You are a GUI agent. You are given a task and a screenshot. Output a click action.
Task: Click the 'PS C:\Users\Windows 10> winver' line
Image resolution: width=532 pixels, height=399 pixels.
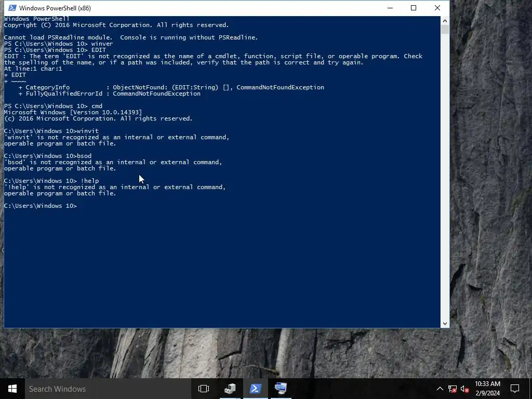(x=58, y=44)
